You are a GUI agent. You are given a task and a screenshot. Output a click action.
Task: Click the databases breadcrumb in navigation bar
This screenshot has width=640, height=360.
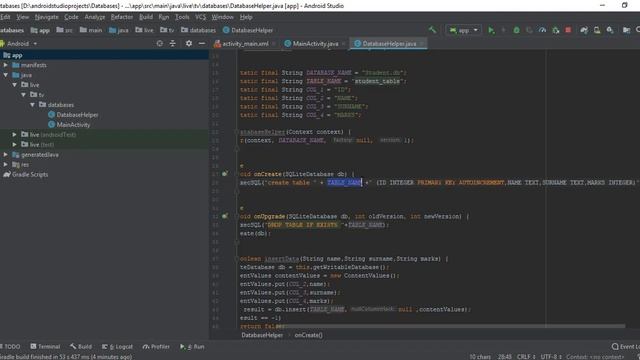click(198, 30)
